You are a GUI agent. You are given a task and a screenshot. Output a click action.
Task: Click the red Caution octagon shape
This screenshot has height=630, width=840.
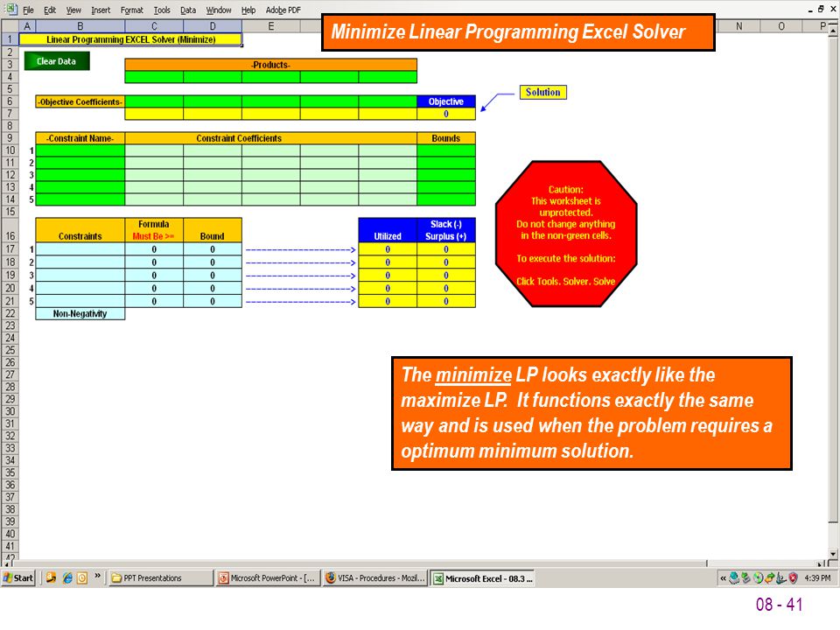coord(566,234)
